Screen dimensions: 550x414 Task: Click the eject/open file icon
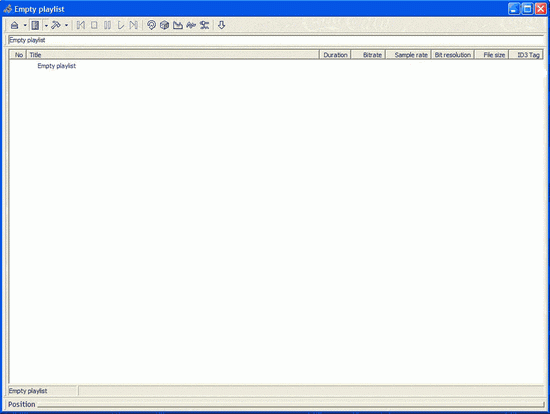click(x=14, y=25)
